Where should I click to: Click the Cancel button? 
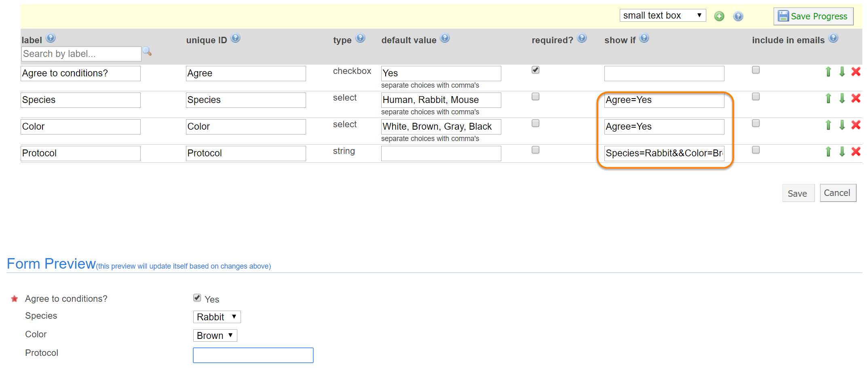(837, 193)
